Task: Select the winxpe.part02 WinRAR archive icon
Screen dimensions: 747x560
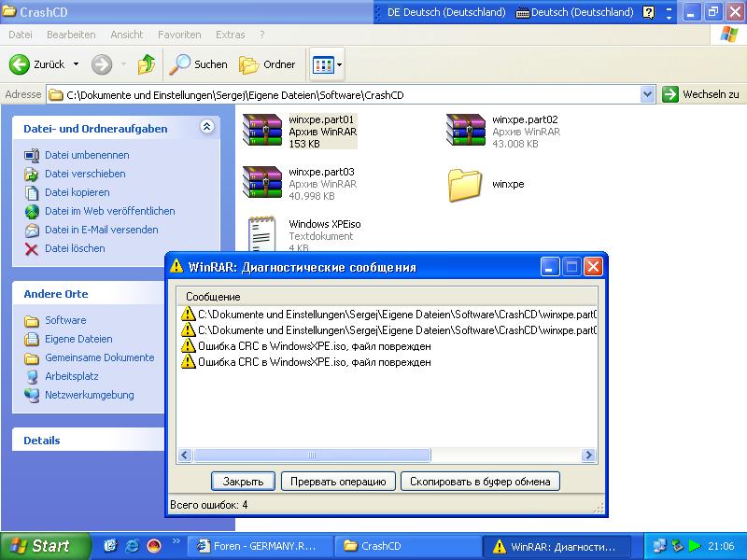Action: [x=465, y=130]
